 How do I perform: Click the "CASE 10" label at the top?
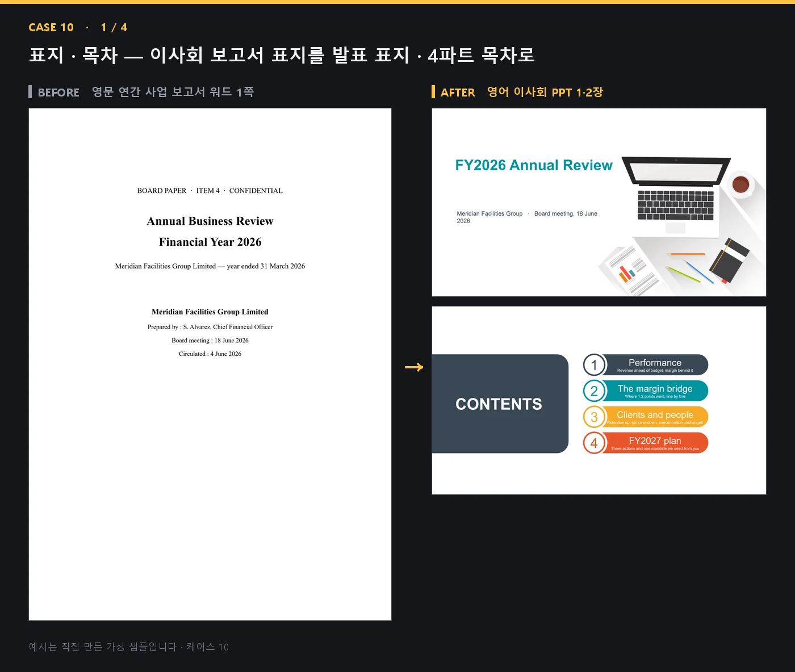click(x=51, y=27)
